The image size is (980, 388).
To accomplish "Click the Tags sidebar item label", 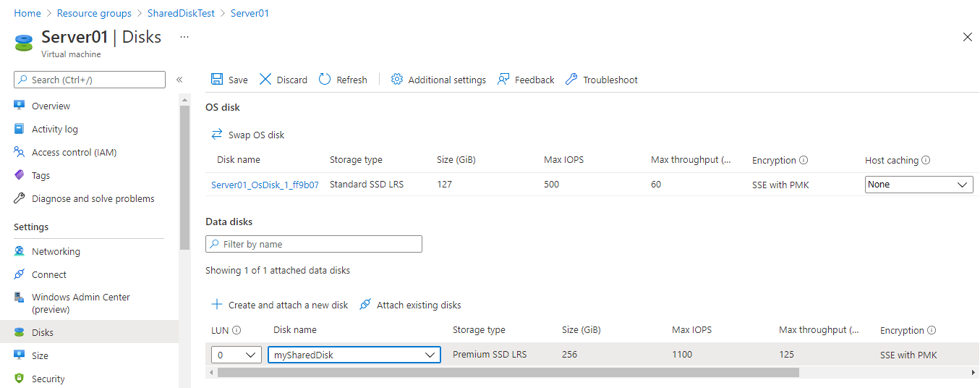I will [41, 175].
